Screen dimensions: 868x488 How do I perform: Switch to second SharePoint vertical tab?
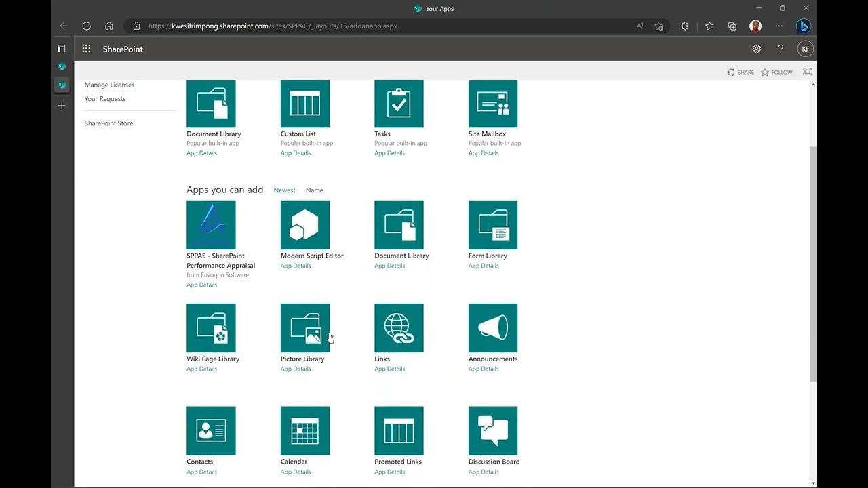tap(62, 85)
